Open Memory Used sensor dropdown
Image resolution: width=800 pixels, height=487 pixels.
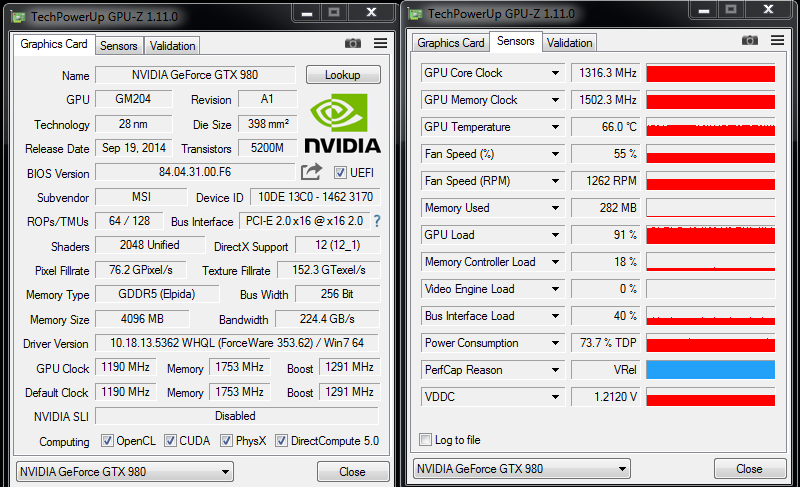[555, 208]
